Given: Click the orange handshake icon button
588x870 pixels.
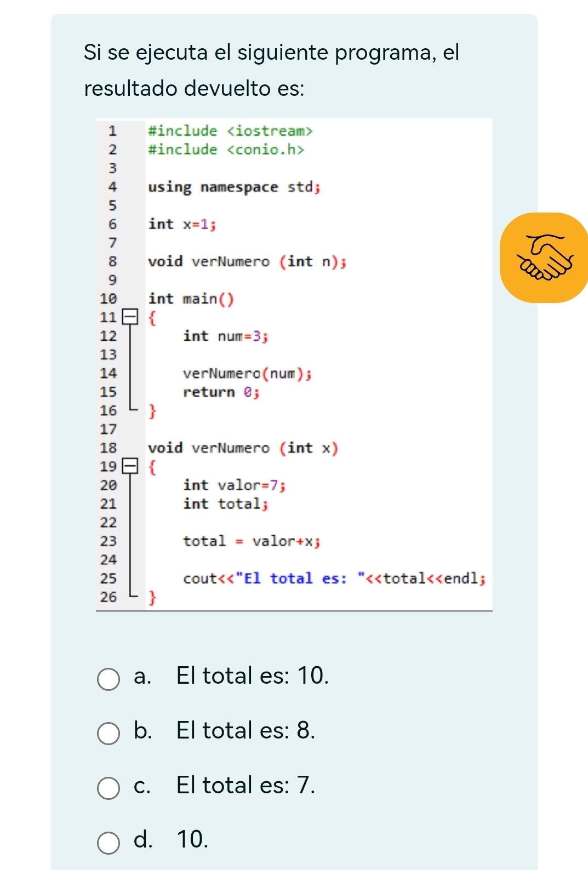Looking at the screenshot, I should pyautogui.click(x=546, y=257).
